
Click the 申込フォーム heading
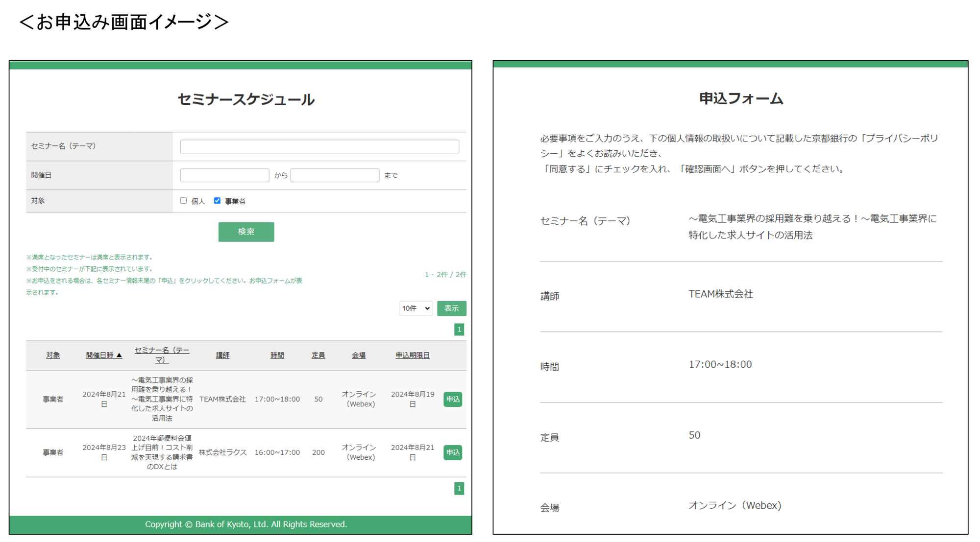coord(741,99)
